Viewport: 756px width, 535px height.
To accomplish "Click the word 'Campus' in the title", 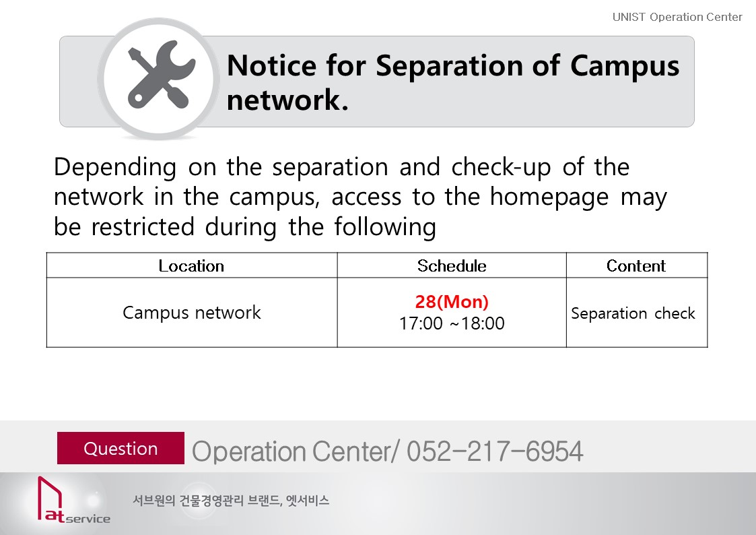I will pyautogui.click(x=625, y=65).
